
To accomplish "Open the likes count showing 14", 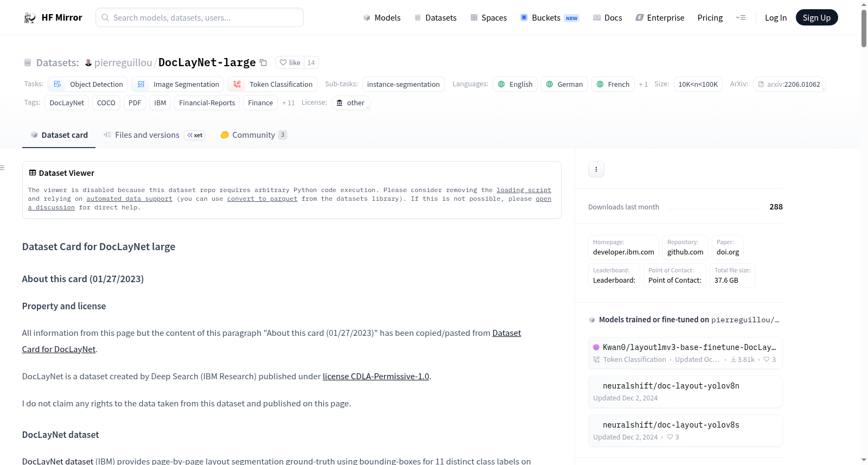I will coord(311,62).
